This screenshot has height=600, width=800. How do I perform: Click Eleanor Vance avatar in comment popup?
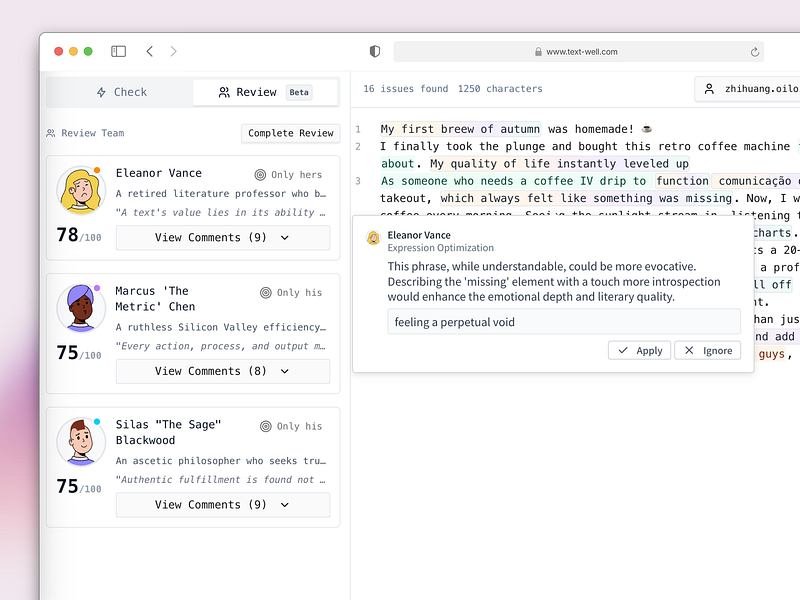(x=373, y=237)
